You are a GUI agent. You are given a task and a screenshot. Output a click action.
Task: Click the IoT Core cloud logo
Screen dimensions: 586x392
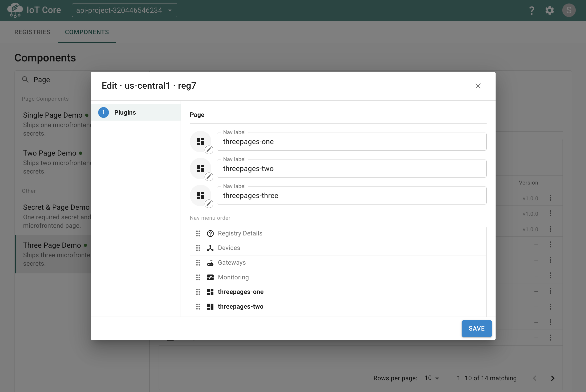click(x=15, y=10)
